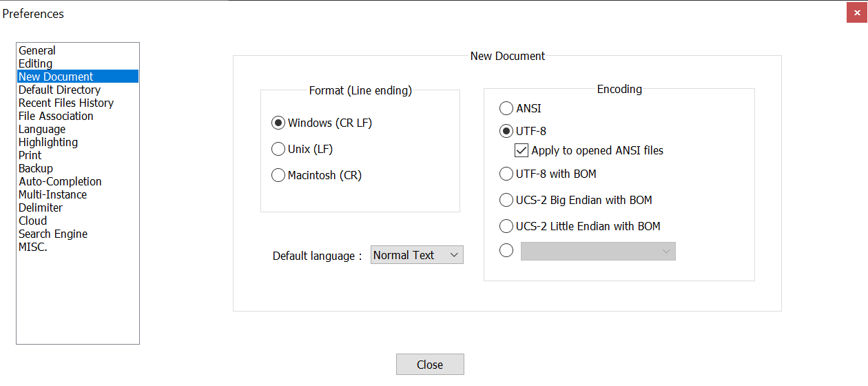Enable the custom encoding radio button
The height and width of the screenshot is (386, 868).
(x=506, y=251)
